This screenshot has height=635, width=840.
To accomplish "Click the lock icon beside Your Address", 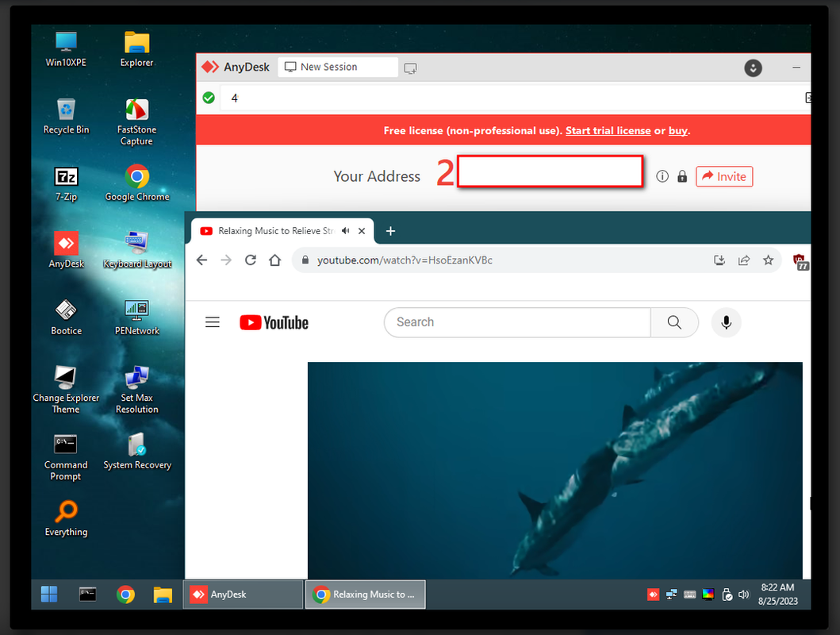I will point(682,176).
